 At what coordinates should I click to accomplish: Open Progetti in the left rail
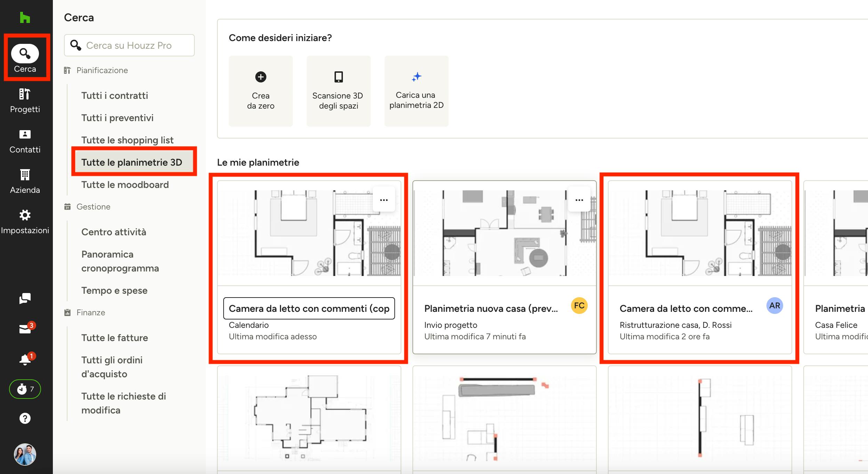(25, 101)
